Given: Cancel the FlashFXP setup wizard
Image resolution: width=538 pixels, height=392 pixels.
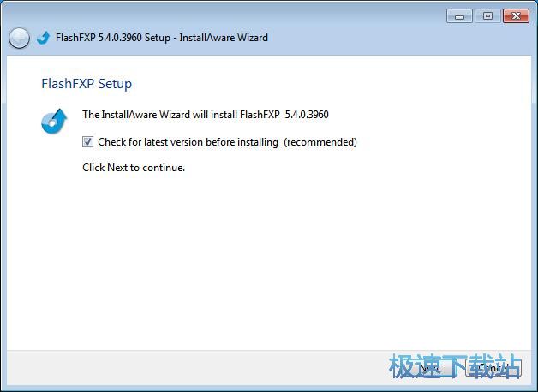Looking at the screenshot, I should point(493,368).
